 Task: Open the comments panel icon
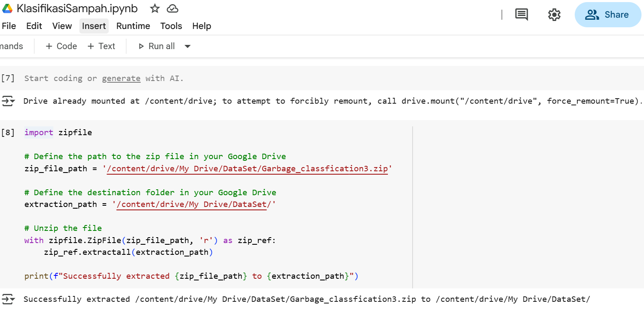(x=521, y=15)
